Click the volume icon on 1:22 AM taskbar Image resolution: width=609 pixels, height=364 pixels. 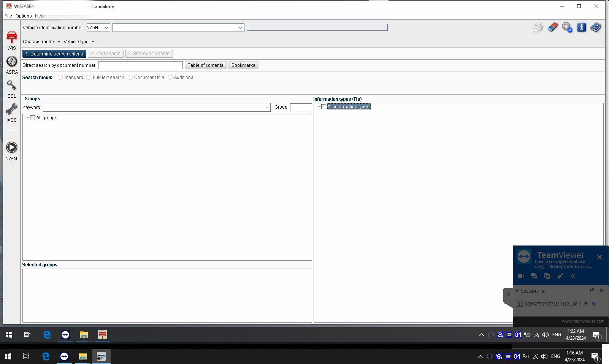coord(546,335)
